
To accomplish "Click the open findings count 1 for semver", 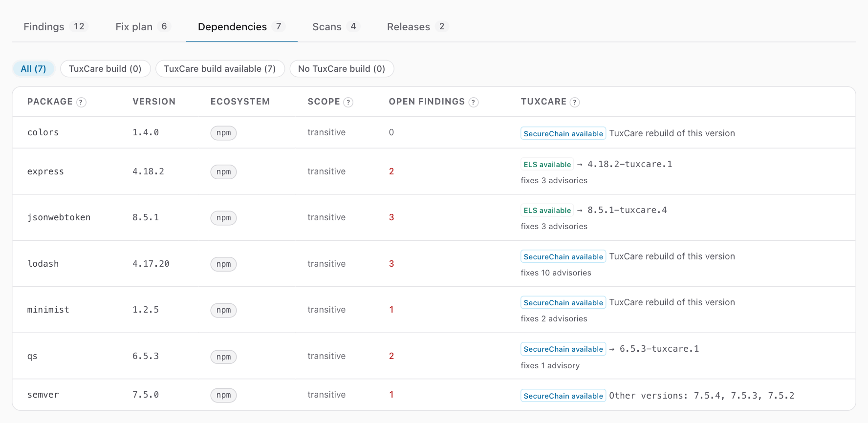I will [x=391, y=395].
